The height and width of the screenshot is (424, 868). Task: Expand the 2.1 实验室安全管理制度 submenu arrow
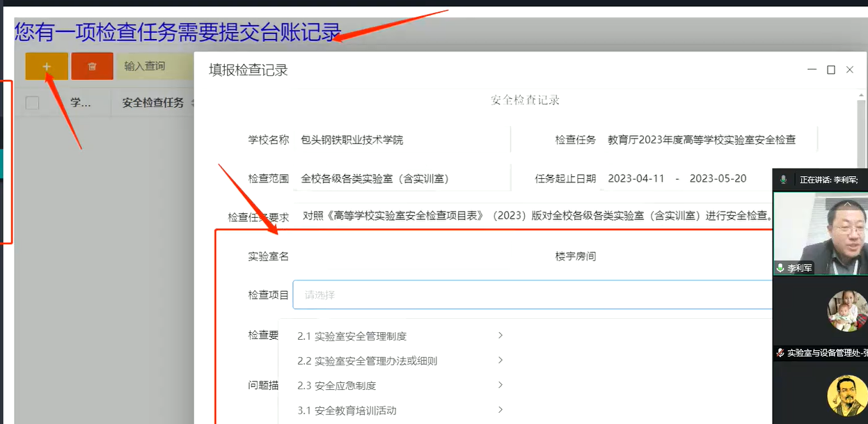click(500, 336)
